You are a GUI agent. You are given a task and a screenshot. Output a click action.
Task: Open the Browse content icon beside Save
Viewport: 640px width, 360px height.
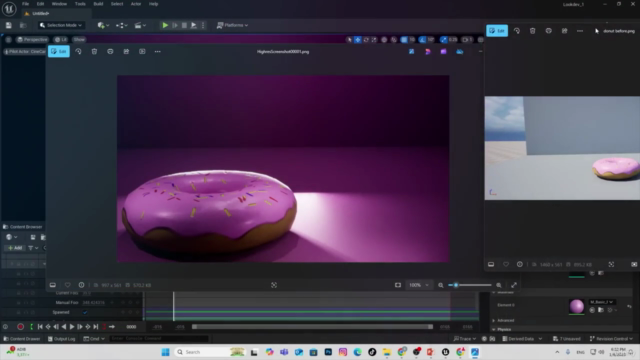23,25
